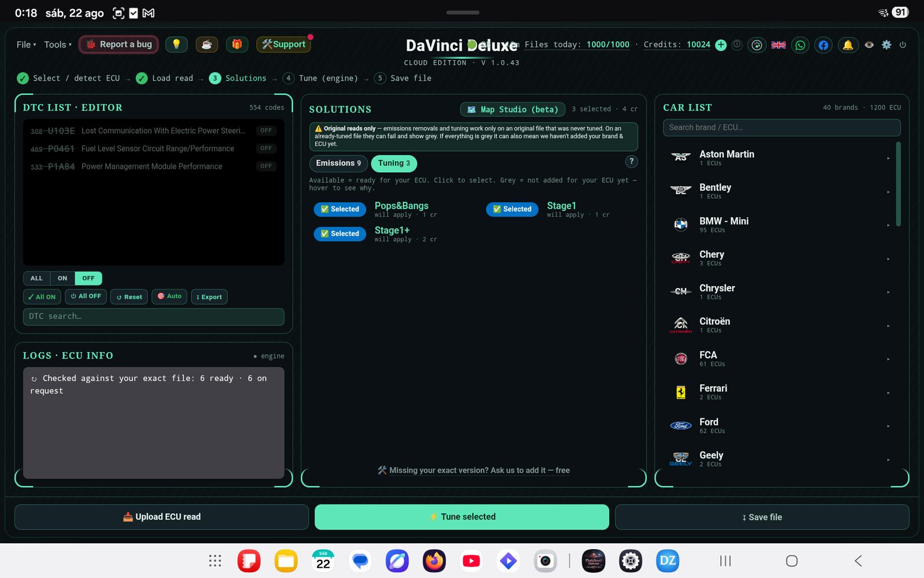Open the color theme palette icon
924x578 pixels.
tap(757, 45)
